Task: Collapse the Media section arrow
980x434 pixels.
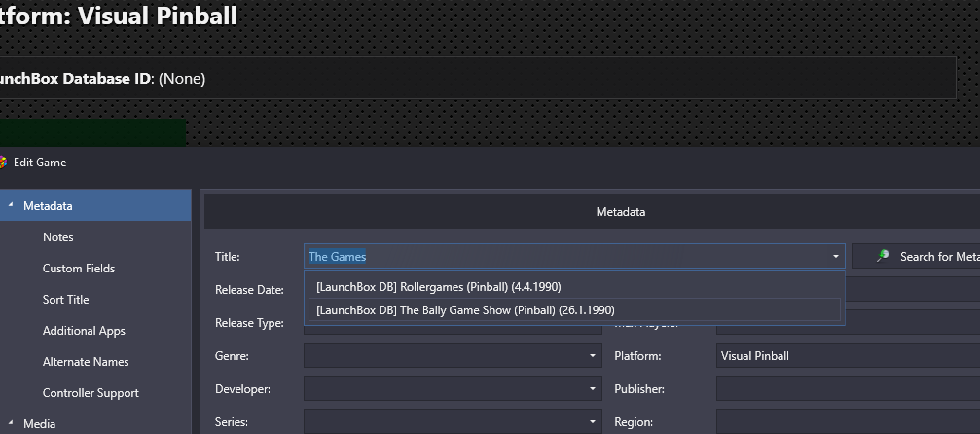Action: (x=11, y=423)
